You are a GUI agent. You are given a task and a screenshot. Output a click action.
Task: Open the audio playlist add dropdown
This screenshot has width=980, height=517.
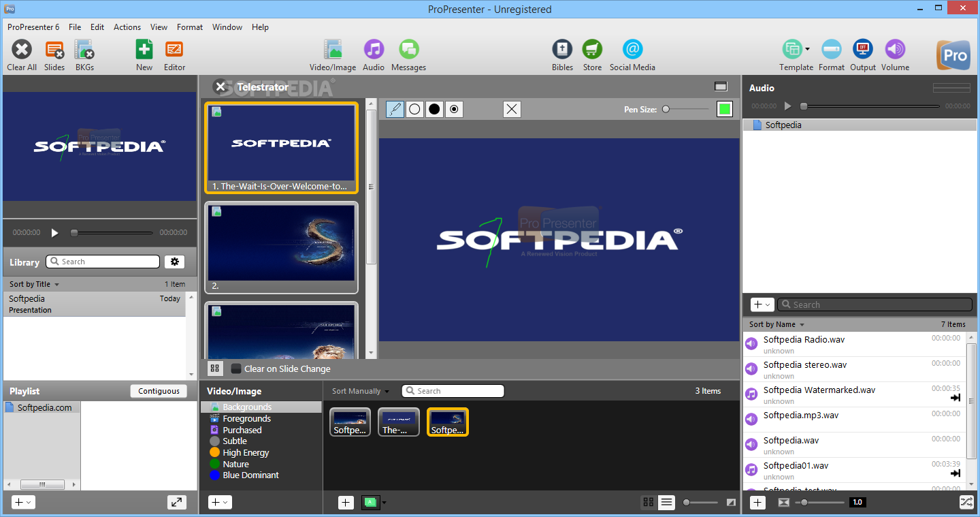click(x=762, y=304)
